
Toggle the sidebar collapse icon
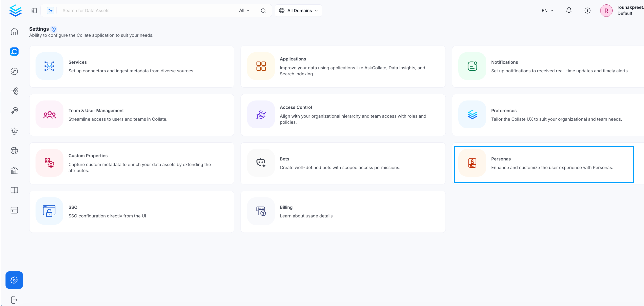pos(34,11)
